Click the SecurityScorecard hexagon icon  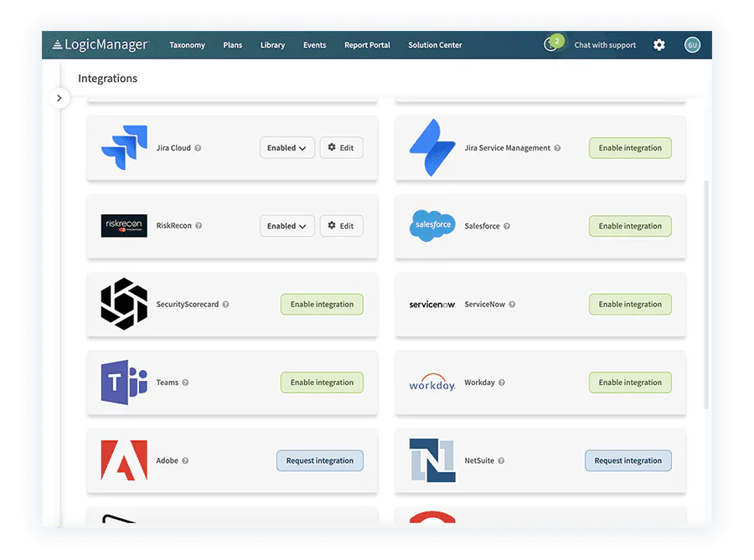point(123,304)
